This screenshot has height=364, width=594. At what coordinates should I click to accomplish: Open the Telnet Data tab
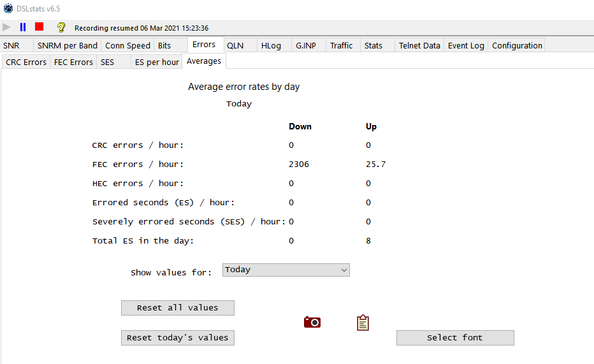(419, 45)
